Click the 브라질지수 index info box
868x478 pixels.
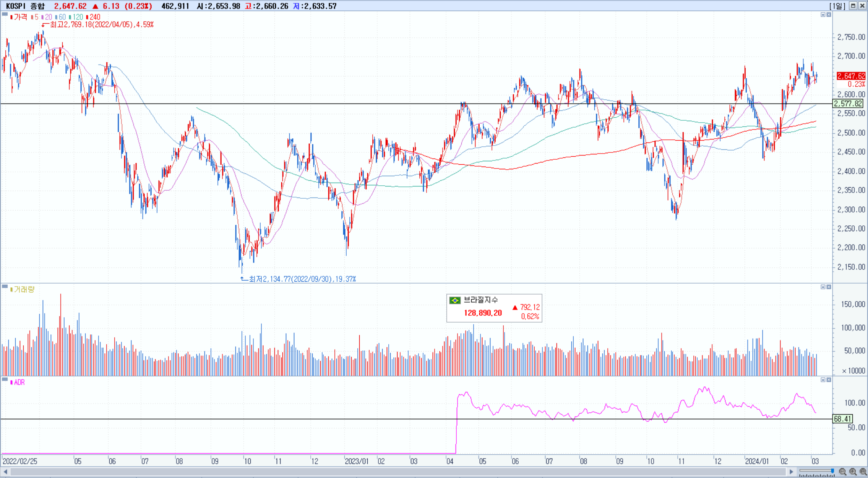pyautogui.click(x=494, y=308)
